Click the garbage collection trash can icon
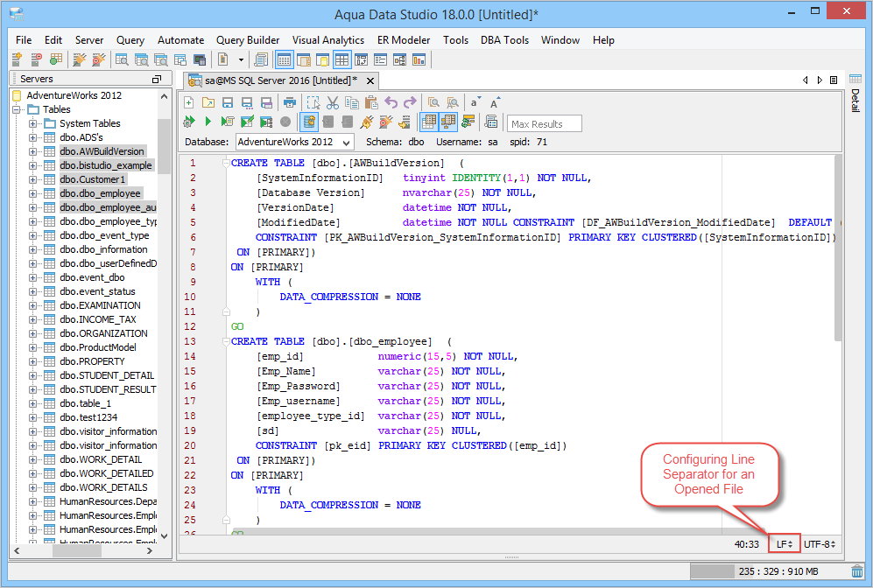Screen dimensions: 873x588 pyautogui.click(x=856, y=571)
